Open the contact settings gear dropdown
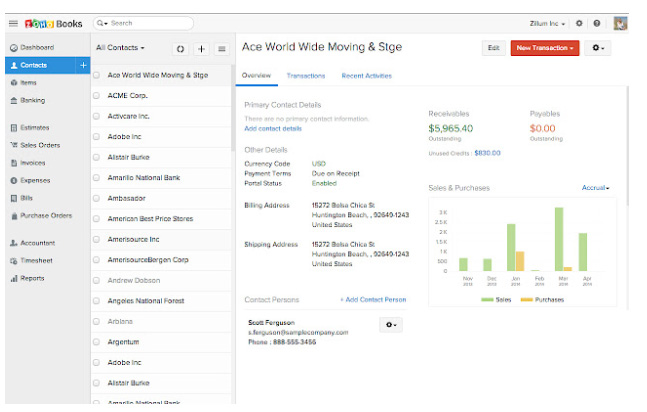Viewport: 647px width, 412px height. 598,48
